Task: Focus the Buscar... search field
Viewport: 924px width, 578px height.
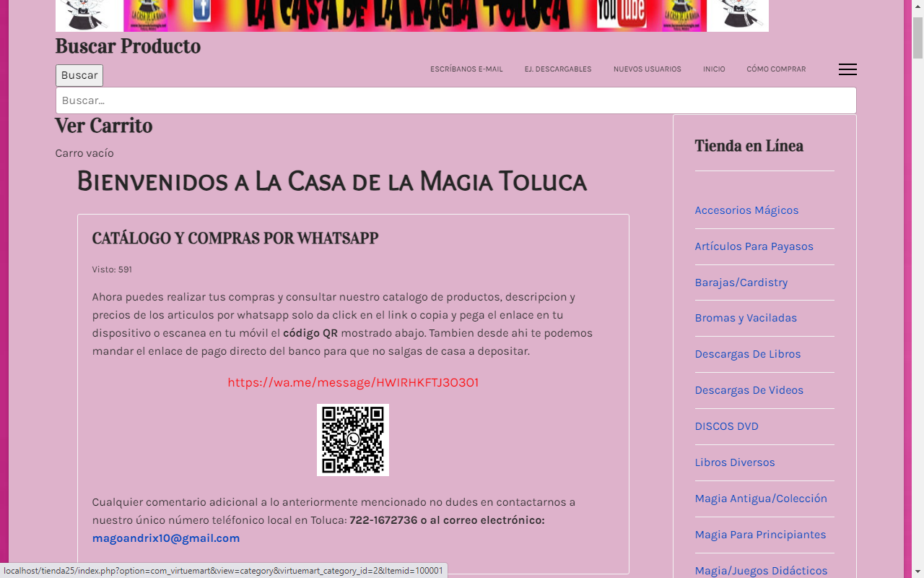Action: point(456,100)
